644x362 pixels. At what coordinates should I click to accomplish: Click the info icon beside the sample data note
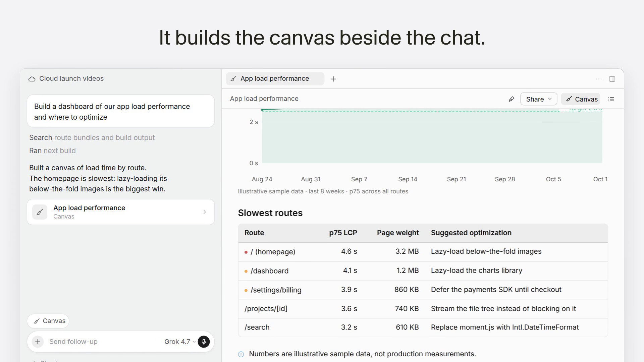pyautogui.click(x=241, y=354)
